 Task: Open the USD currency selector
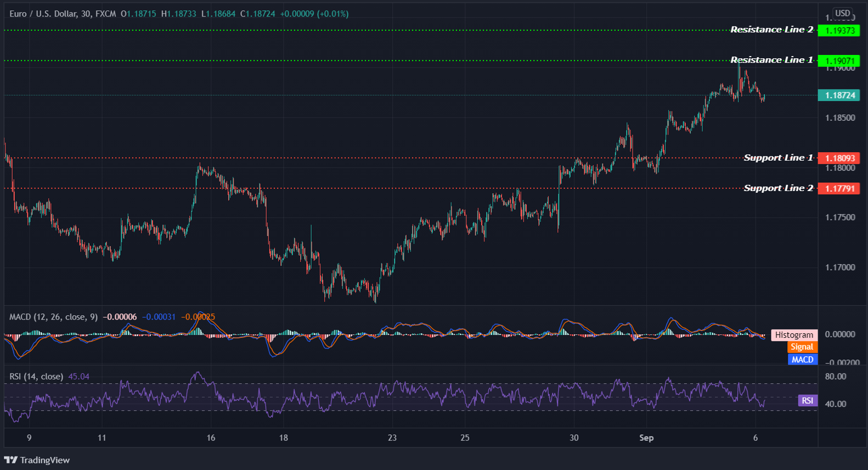click(x=842, y=13)
